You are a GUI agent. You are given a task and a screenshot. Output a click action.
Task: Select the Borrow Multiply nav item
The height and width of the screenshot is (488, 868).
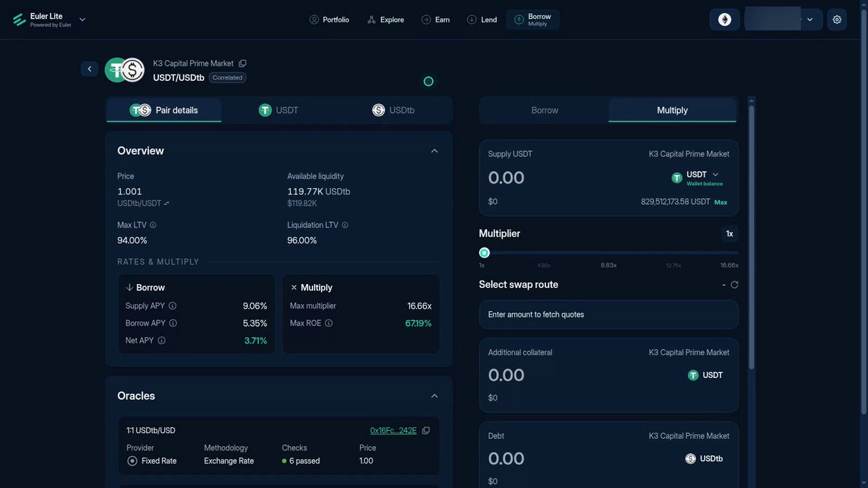[x=532, y=20]
